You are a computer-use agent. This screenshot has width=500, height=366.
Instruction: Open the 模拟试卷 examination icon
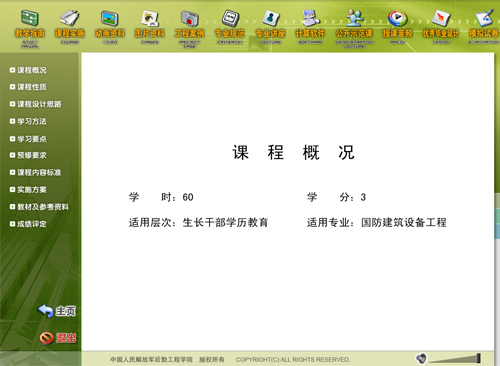[x=484, y=27]
